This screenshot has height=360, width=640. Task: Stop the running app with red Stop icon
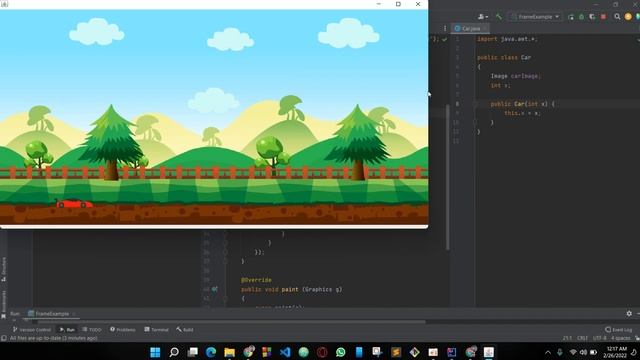[x=603, y=17]
